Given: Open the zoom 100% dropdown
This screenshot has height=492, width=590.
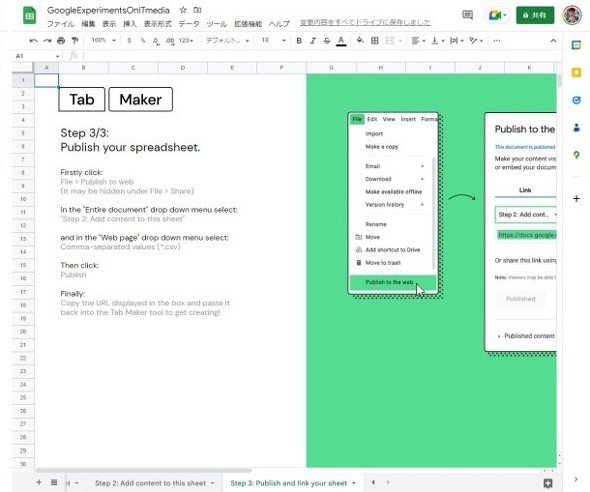Looking at the screenshot, I should point(103,40).
